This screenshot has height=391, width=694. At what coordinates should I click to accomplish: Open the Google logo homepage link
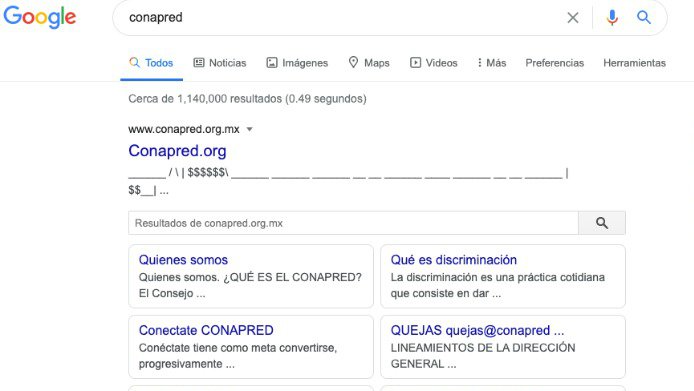click(x=40, y=17)
